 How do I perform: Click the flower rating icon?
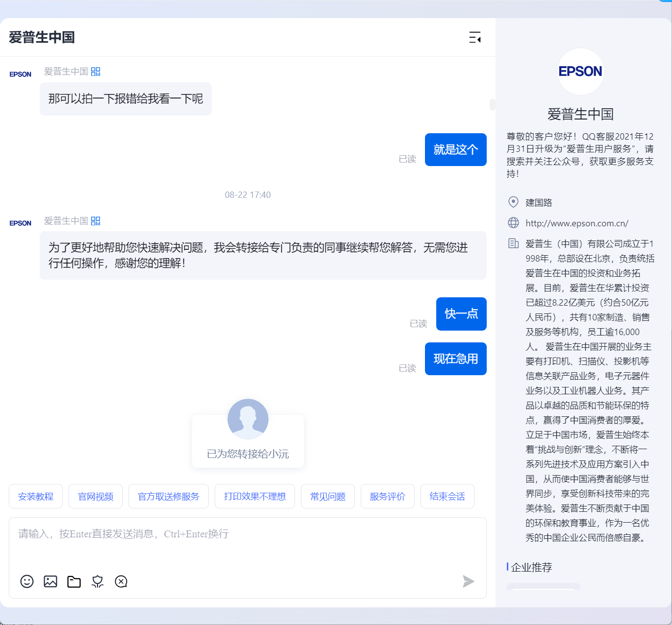coord(98,581)
